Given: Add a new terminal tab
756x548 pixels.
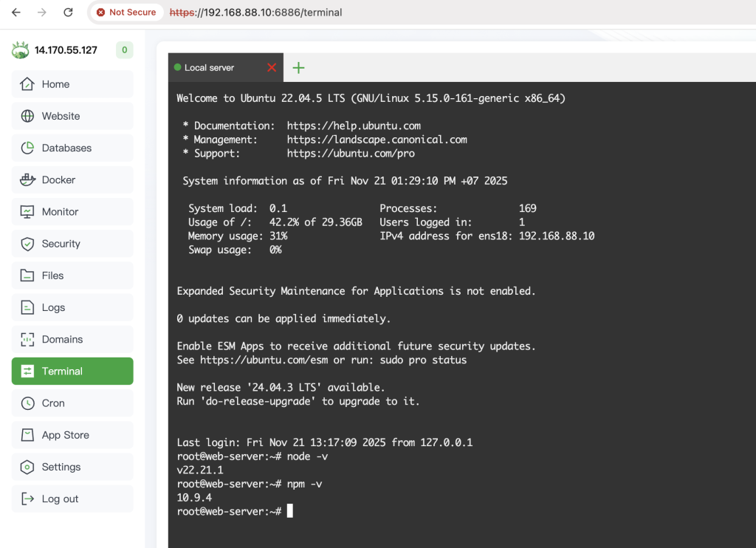Looking at the screenshot, I should coord(298,67).
